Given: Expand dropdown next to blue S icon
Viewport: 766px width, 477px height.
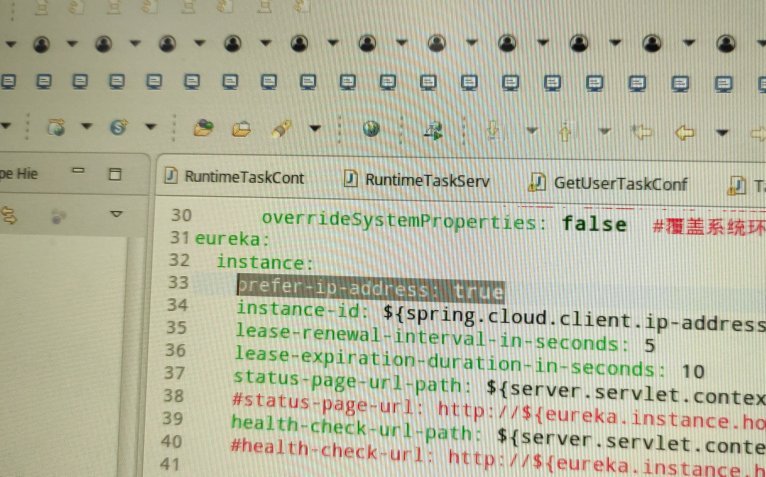Looking at the screenshot, I should pyautogui.click(x=150, y=127).
